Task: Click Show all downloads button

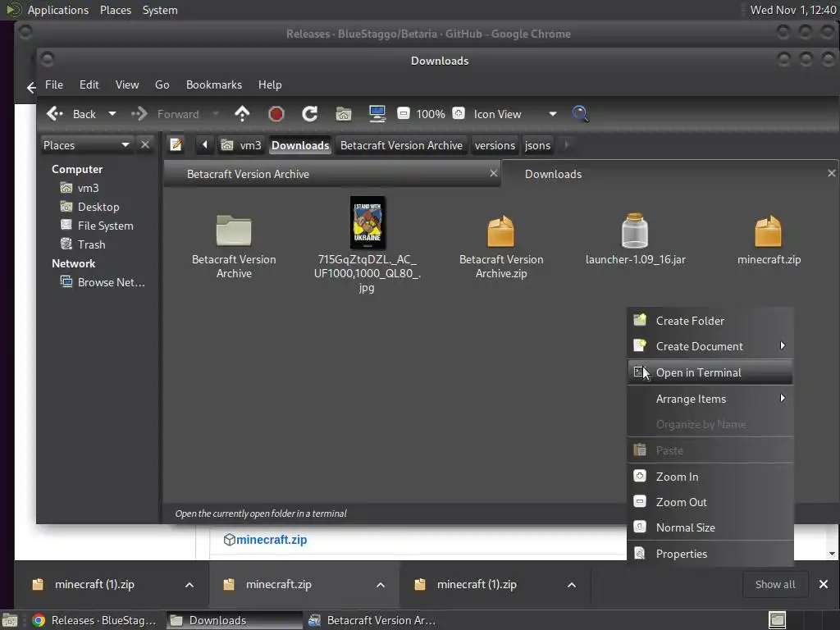Action: (775, 584)
